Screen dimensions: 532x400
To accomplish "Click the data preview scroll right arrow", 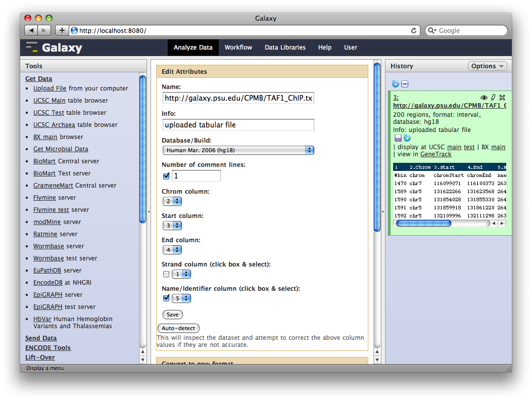I will (502, 223).
